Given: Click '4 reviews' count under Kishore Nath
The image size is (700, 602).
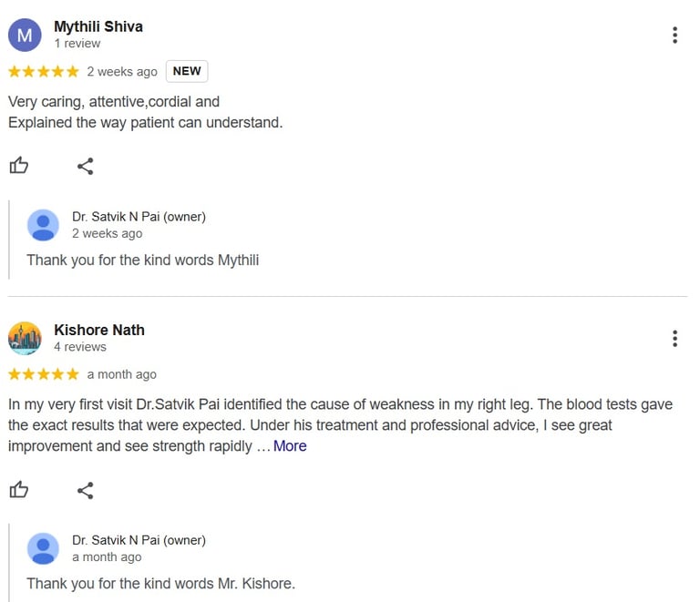Looking at the screenshot, I should [x=80, y=346].
